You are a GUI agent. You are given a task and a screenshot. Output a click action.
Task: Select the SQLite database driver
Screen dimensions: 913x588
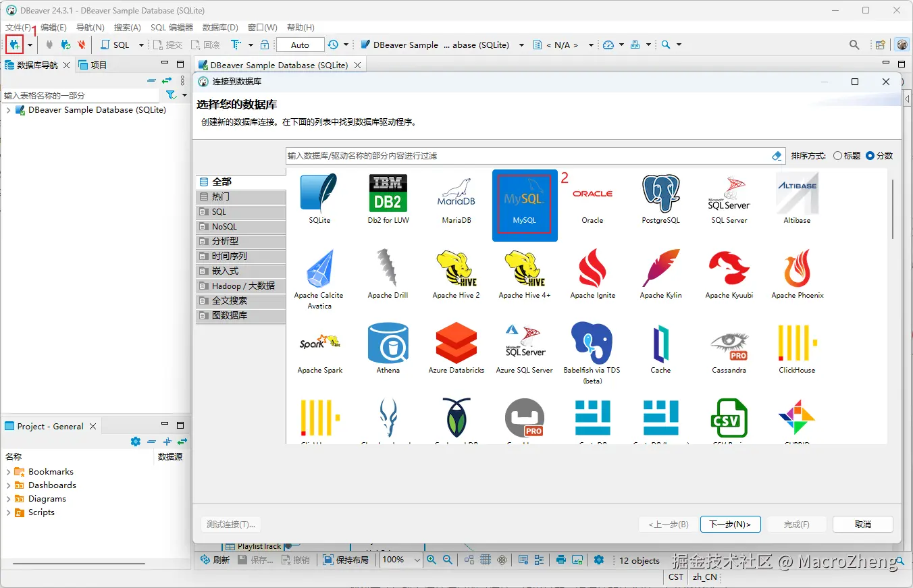(320, 199)
